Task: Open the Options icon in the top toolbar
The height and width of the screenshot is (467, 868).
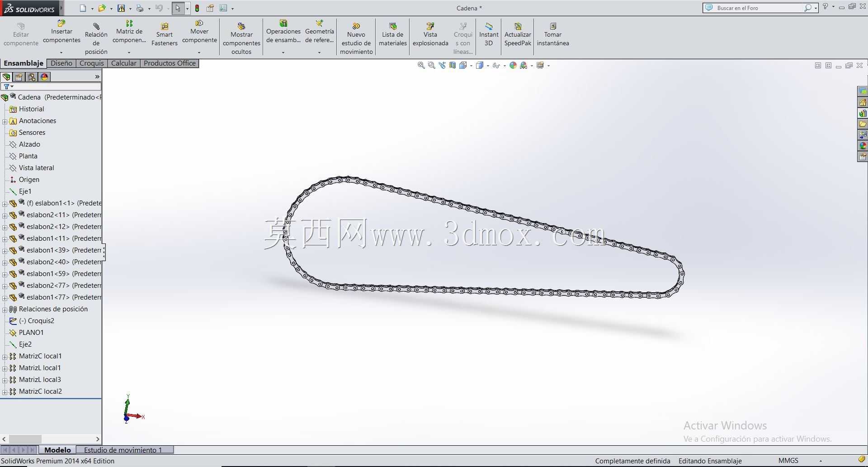Action: (x=223, y=8)
